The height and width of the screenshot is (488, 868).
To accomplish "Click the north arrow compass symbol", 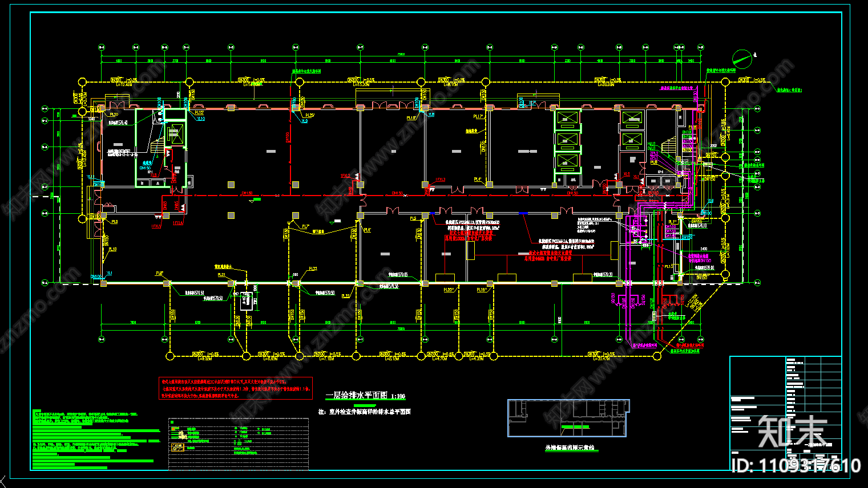I will [742, 59].
